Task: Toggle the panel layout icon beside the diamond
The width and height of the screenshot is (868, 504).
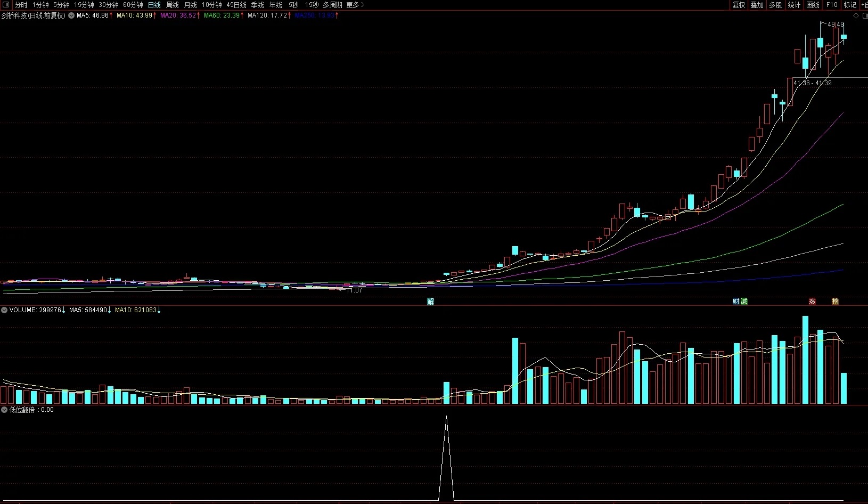Action: 864,15
